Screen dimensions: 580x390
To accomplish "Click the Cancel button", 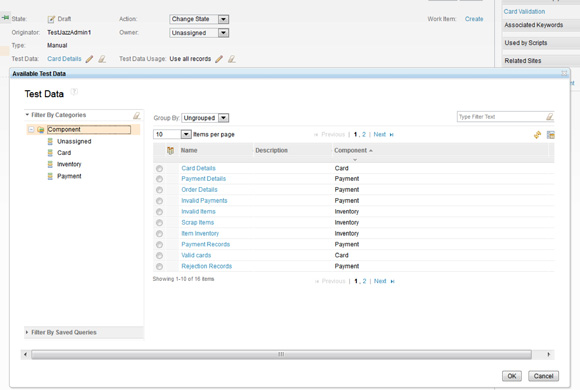I will [x=543, y=376].
